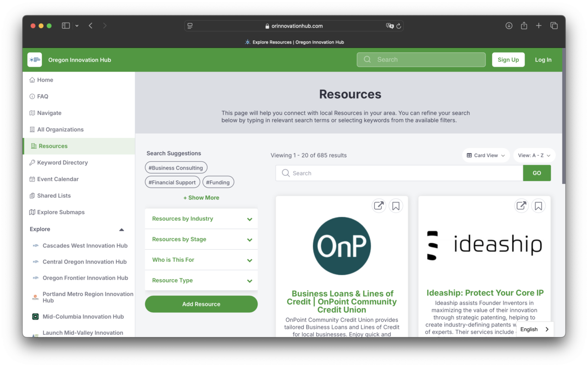Open Oregon Frontier Innovation Hub
588x367 pixels.
point(85,278)
